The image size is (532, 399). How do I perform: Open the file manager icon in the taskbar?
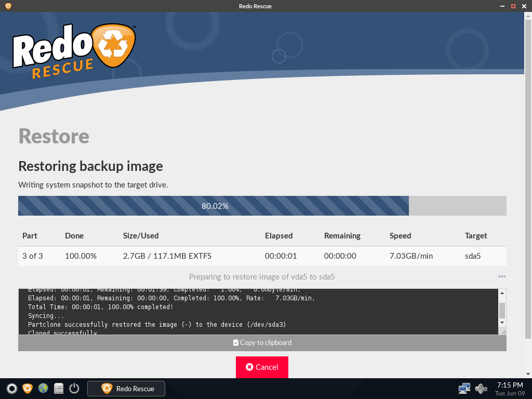click(58, 388)
